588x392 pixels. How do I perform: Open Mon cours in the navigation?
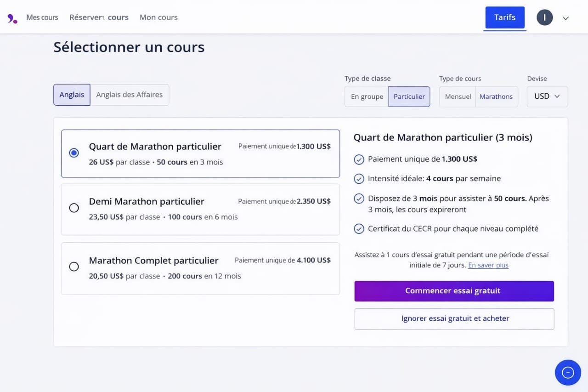click(158, 17)
